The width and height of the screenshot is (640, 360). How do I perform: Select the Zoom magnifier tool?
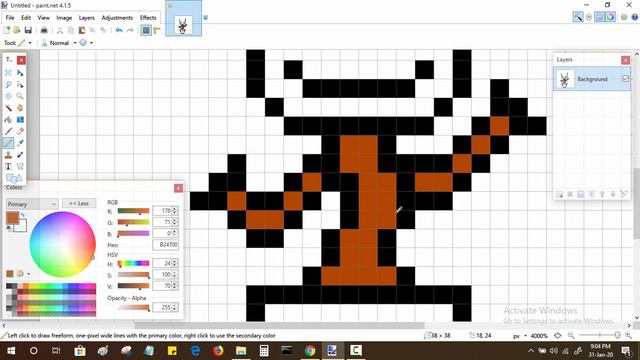(x=20, y=96)
